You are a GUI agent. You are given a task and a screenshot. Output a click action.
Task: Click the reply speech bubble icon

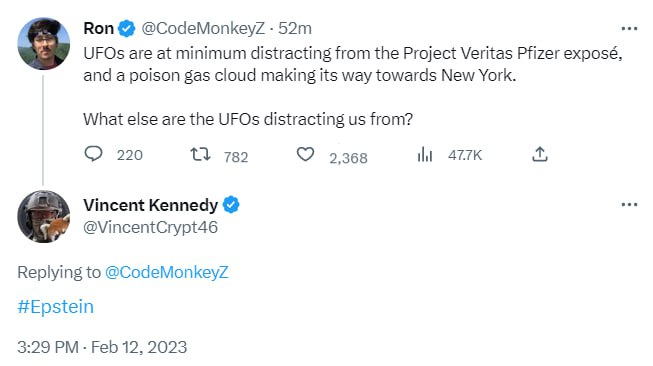point(93,154)
